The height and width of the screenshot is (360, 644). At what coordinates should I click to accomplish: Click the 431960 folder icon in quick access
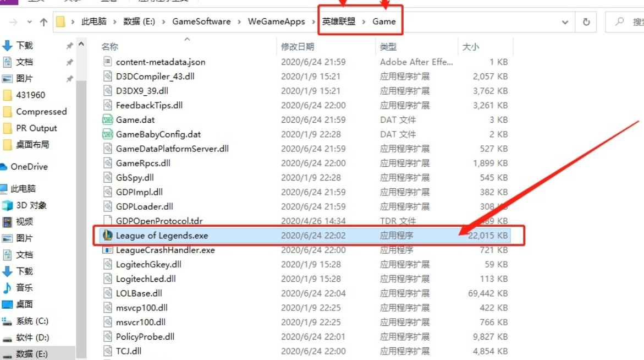coord(7,95)
